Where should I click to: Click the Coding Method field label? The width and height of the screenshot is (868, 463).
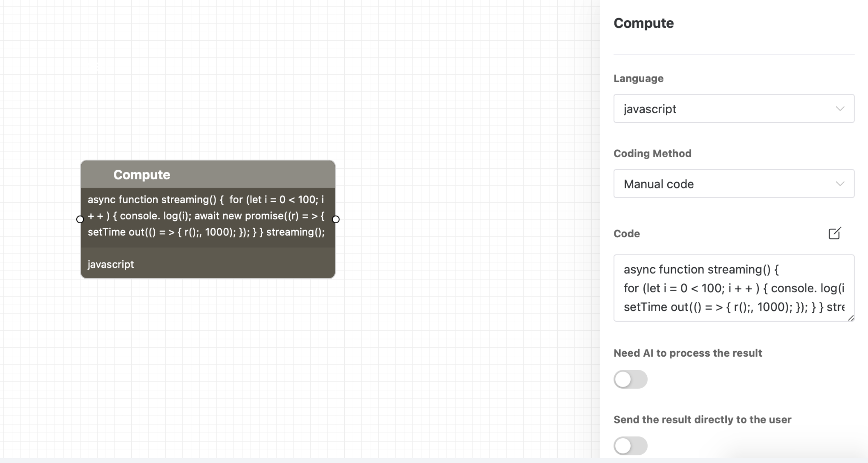click(x=652, y=153)
